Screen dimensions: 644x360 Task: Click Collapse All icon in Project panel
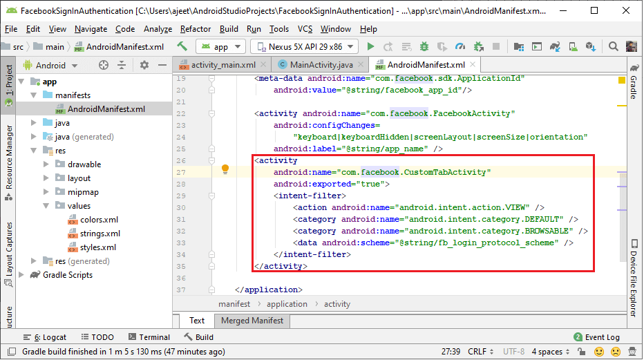click(x=122, y=65)
